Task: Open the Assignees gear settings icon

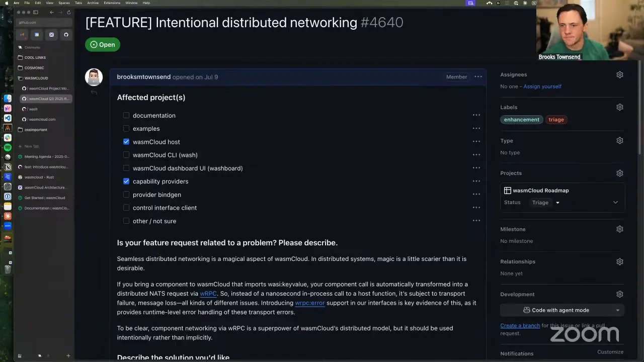Action: tap(620, 74)
